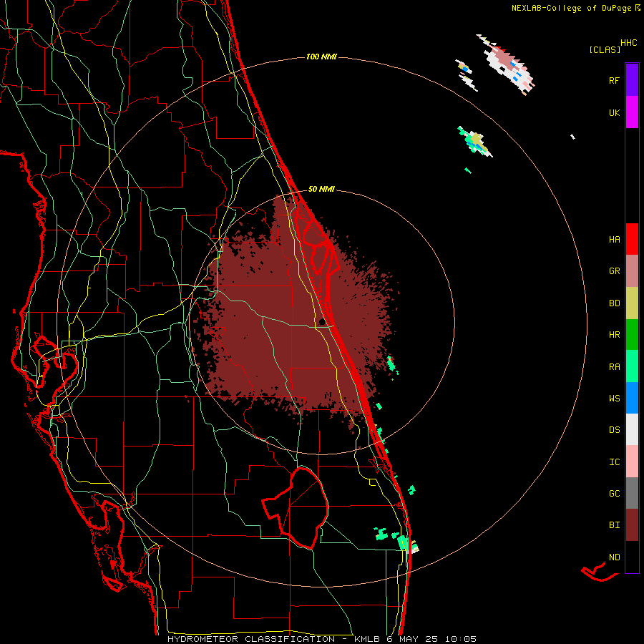Click the 6 MAY 25 date stamp
This screenshot has height=644, width=644.
point(413,639)
